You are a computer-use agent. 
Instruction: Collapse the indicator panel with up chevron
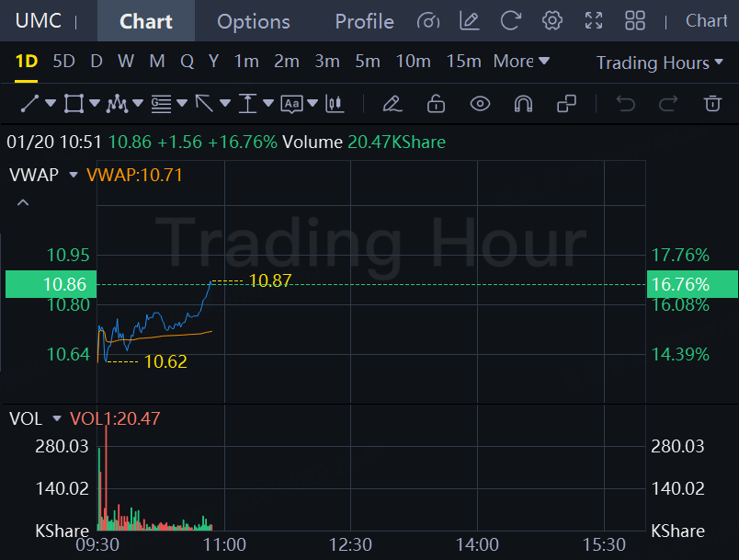pos(23,202)
